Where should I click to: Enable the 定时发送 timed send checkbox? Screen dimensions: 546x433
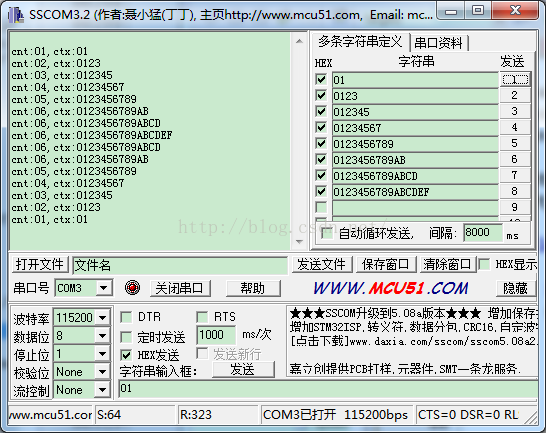tap(126, 337)
